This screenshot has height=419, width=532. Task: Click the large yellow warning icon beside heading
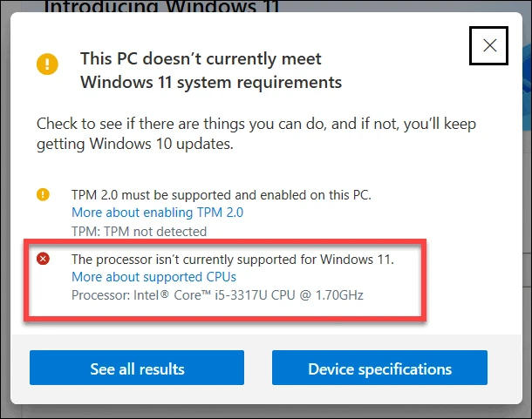click(x=47, y=64)
